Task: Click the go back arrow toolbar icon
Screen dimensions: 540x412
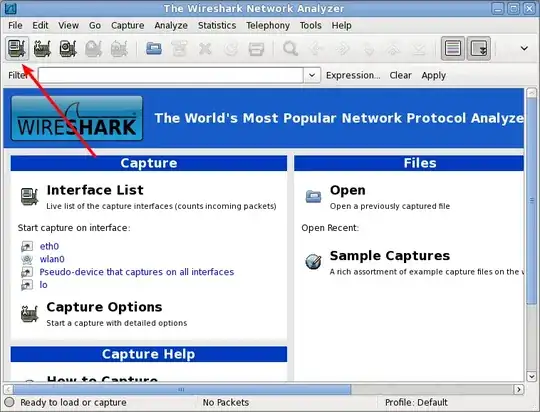Action: click(x=316, y=49)
